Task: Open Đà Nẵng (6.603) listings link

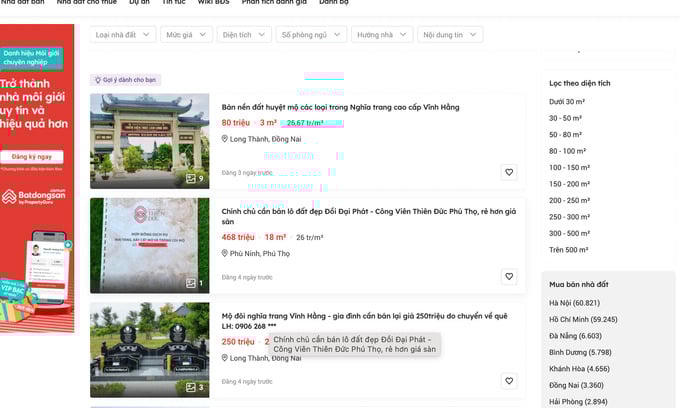Action: pos(575,336)
